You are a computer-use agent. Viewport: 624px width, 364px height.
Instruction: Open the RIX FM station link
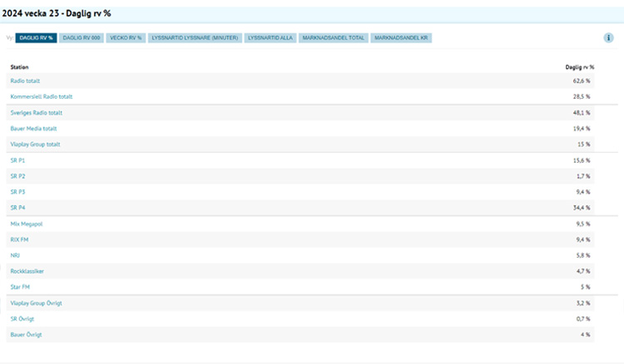pyautogui.click(x=19, y=239)
